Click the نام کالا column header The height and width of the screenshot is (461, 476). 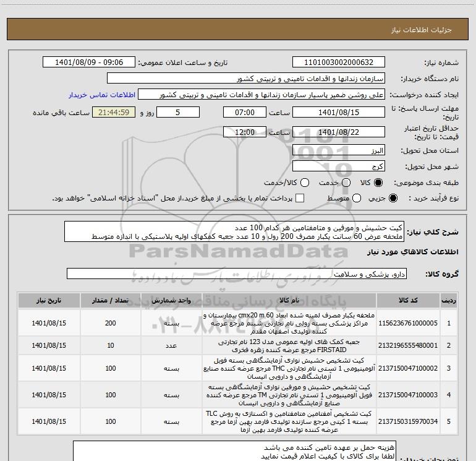(x=289, y=301)
